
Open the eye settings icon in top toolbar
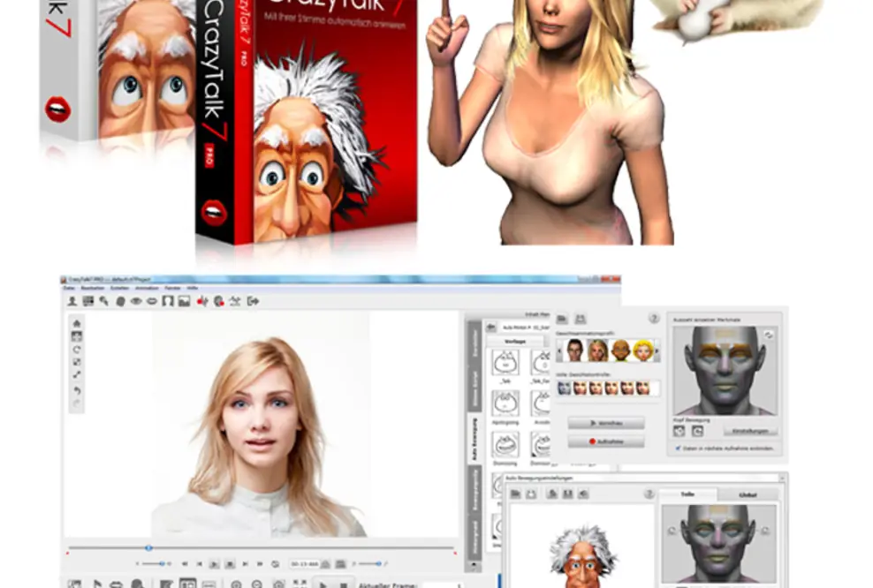pos(136,302)
